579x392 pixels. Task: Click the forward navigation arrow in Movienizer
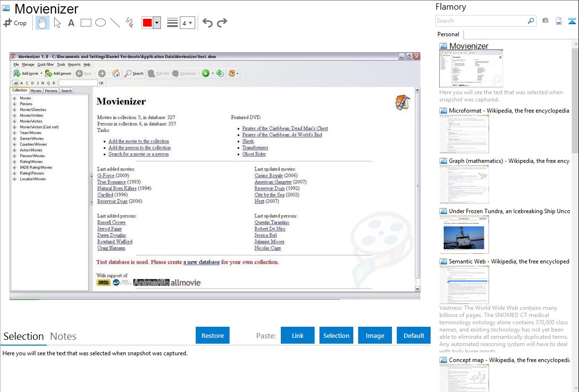(102, 73)
